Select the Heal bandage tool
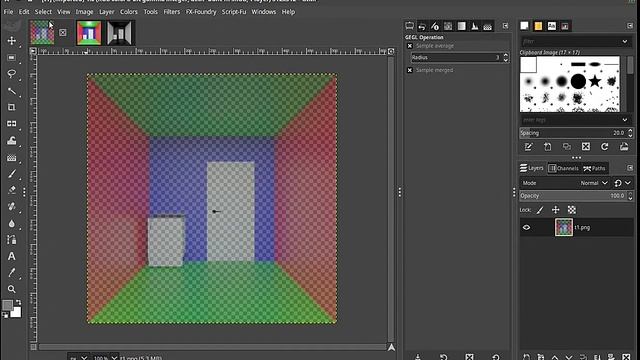This screenshot has height=360, width=640. click(x=11, y=207)
